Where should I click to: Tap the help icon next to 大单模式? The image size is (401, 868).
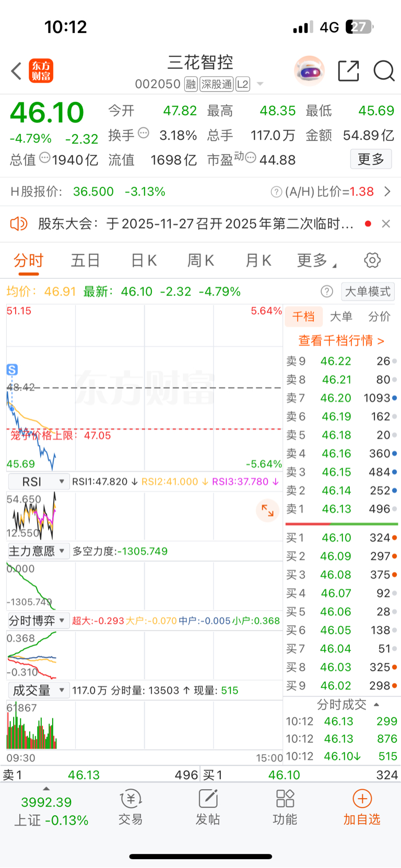tap(327, 291)
